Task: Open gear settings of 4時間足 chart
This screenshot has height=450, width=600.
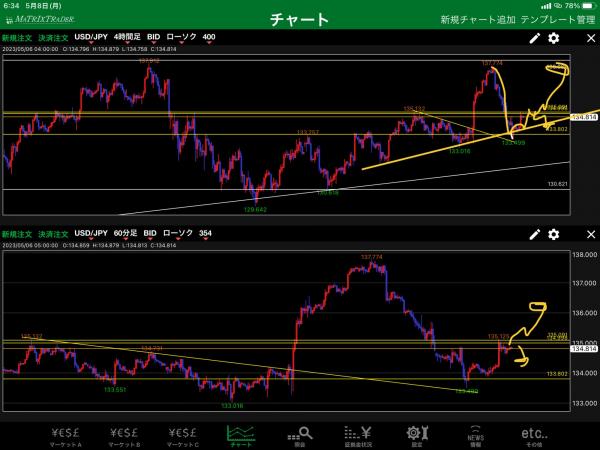Action: click(x=553, y=38)
